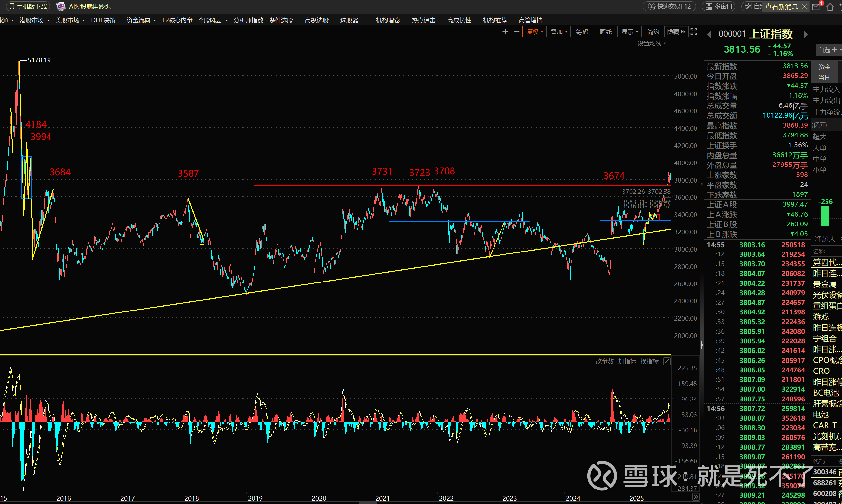Zoom in chart with plus icon

click(x=505, y=32)
